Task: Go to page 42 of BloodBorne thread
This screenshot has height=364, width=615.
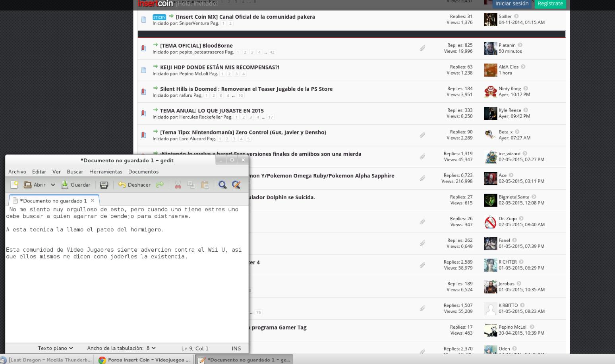Action: (x=272, y=52)
